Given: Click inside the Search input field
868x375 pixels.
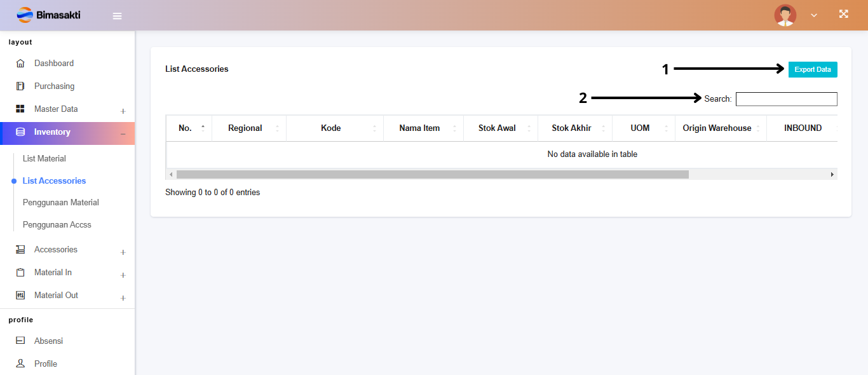Looking at the screenshot, I should pos(786,99).
